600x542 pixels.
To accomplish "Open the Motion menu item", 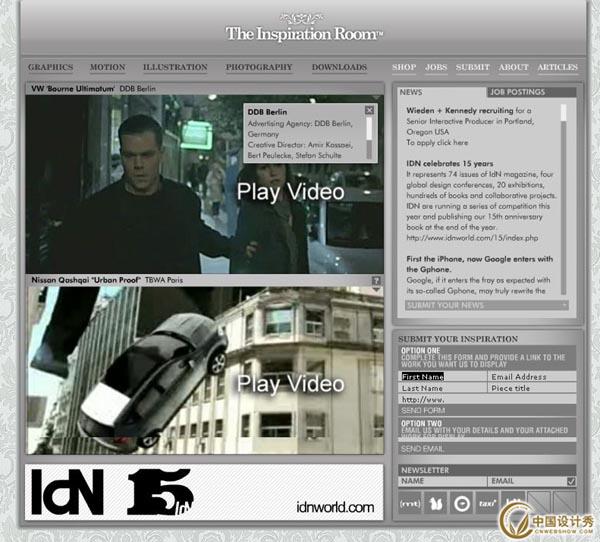I will click(108, 67).
